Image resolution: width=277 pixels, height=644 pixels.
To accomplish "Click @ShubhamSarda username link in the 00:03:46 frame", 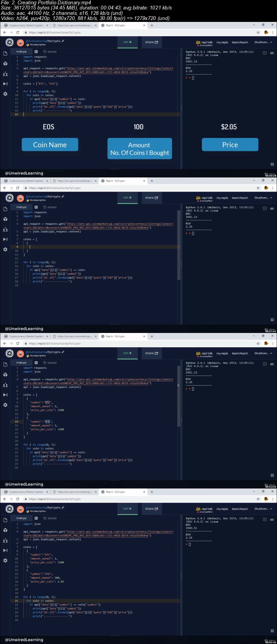I will click(x=36, y=508).
